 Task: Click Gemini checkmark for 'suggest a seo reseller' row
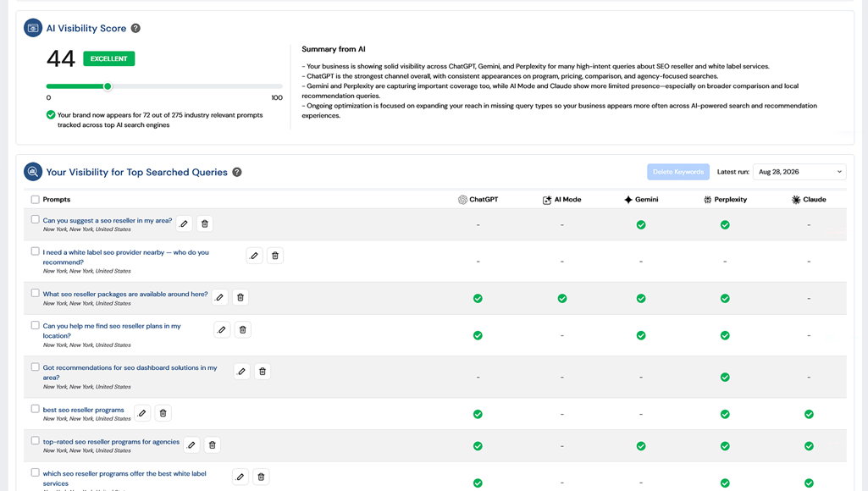pos(641,224)
